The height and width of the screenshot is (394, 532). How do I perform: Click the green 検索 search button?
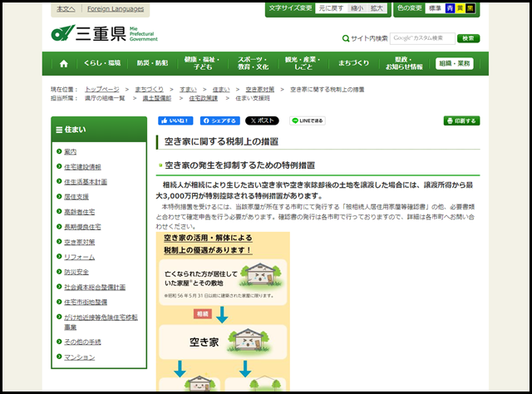468,38
